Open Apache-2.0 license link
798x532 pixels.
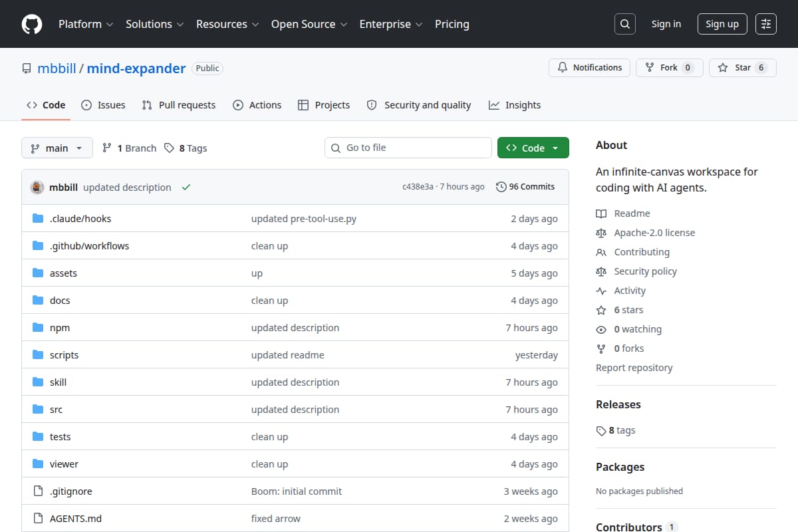click(646, 233)
